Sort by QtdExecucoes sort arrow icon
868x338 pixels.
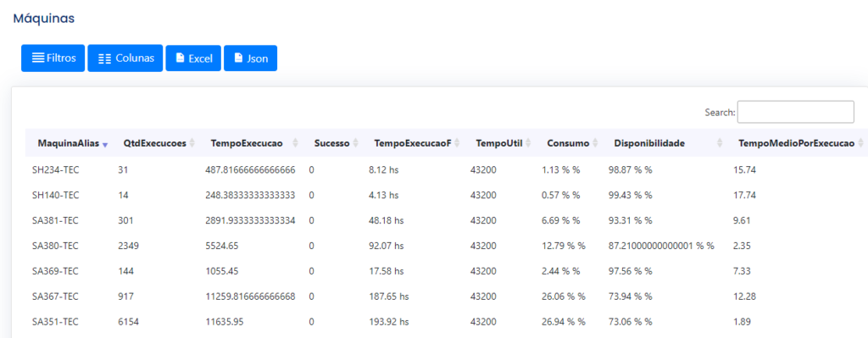pyautogui.click(x=192, y=143)
